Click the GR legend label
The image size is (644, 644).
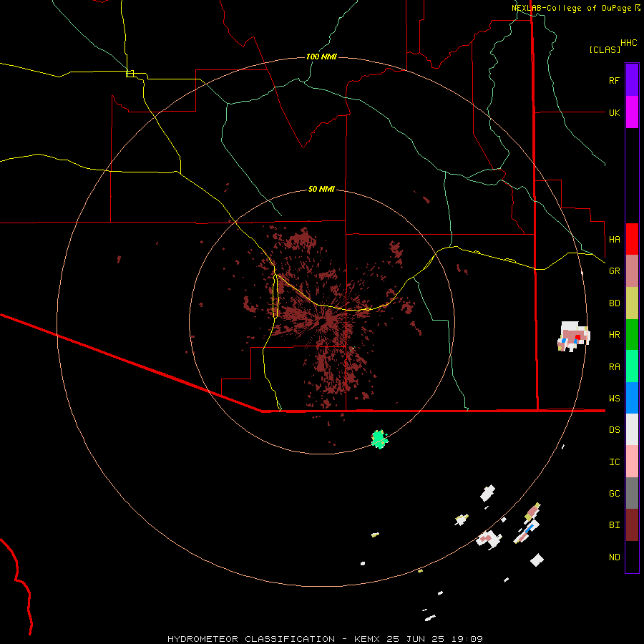click(614, 271)
